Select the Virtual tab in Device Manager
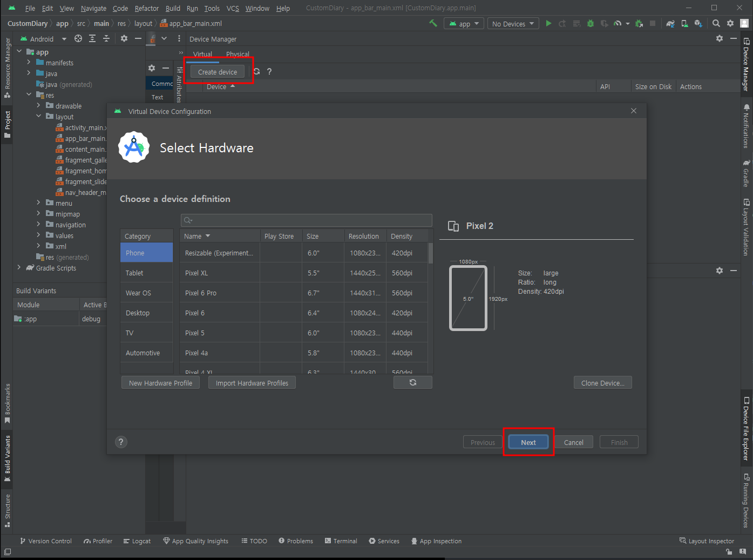Screen dimensions: 753x560 point(202,54)
